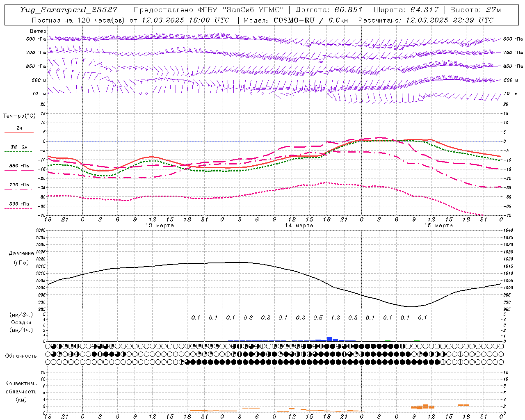Select the Давление panel title
525x420 pixels.
(x=21, y=253)
